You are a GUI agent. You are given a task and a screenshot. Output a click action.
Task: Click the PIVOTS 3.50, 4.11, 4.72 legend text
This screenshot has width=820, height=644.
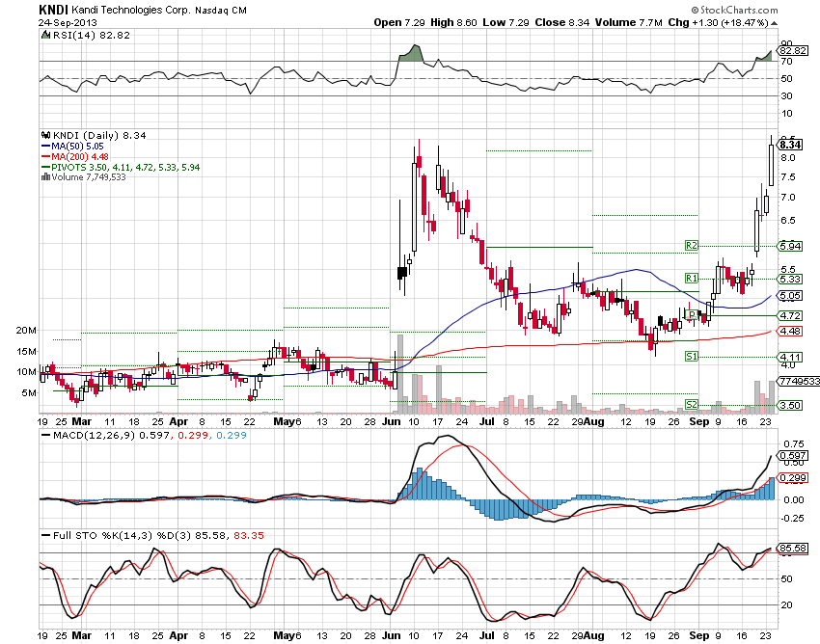(x=125, y=168)
